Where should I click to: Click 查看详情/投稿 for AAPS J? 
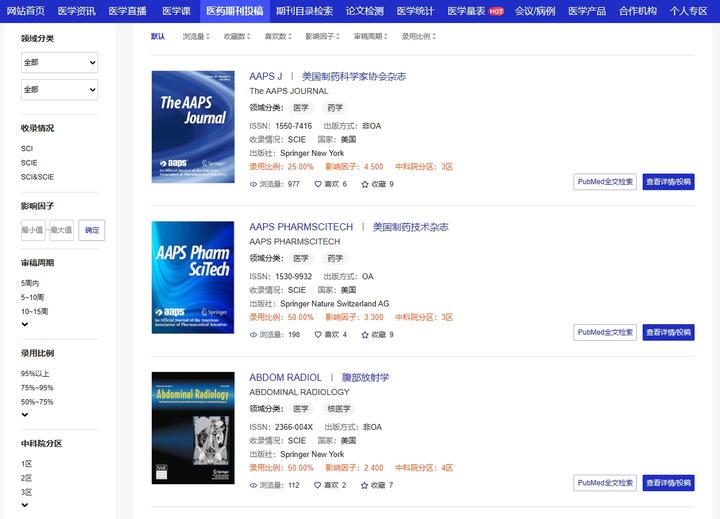click(669, 182)
